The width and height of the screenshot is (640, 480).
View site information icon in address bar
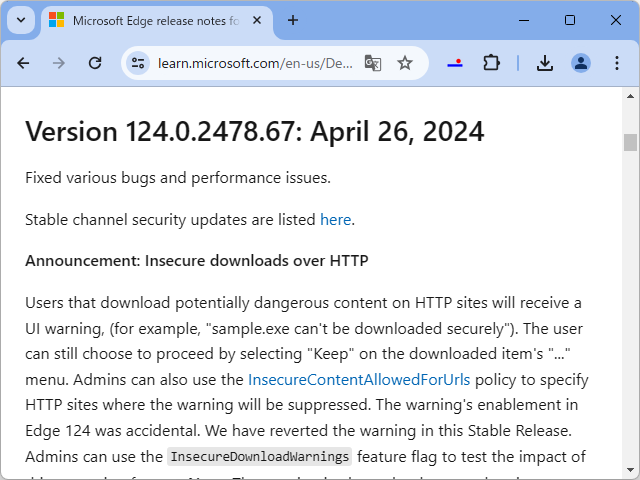(x=138, y=63)
